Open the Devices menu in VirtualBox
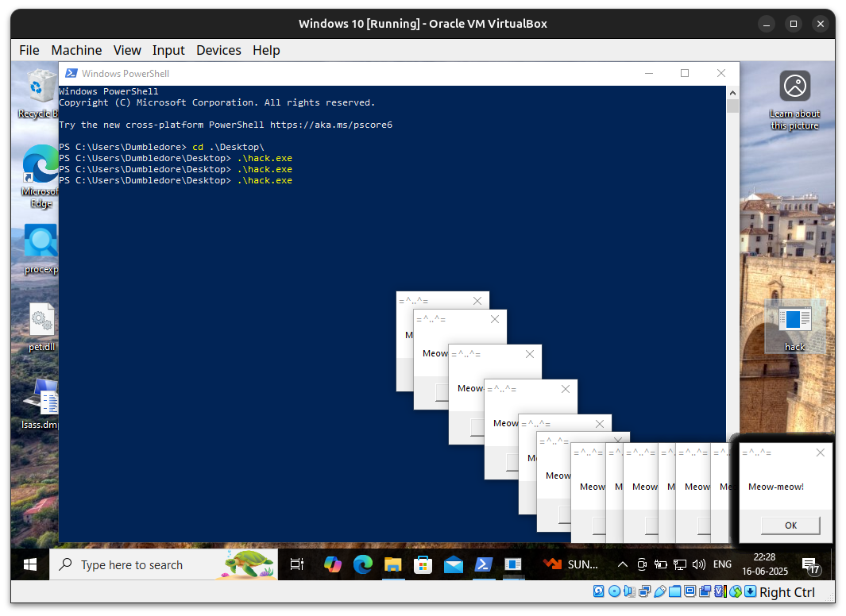This screenshot has height=616, width=846. point(218,50)
